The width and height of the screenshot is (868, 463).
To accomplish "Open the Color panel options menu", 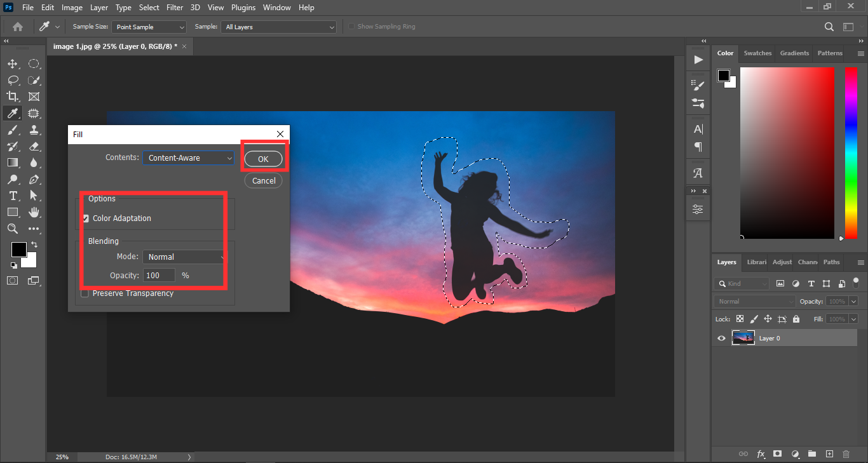I will [x=861, y=53].
